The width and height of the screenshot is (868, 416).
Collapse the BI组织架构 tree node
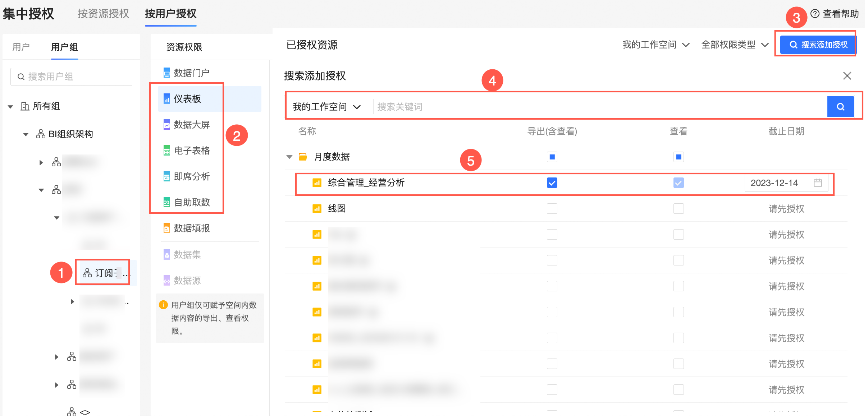pyautogui.click(x=26, y=134)
